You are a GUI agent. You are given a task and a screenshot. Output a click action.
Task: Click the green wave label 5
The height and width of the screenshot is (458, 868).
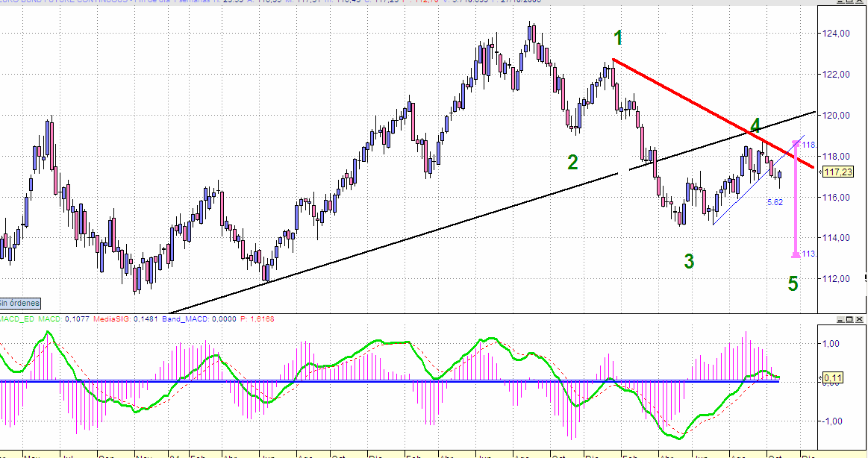point(793,284)
